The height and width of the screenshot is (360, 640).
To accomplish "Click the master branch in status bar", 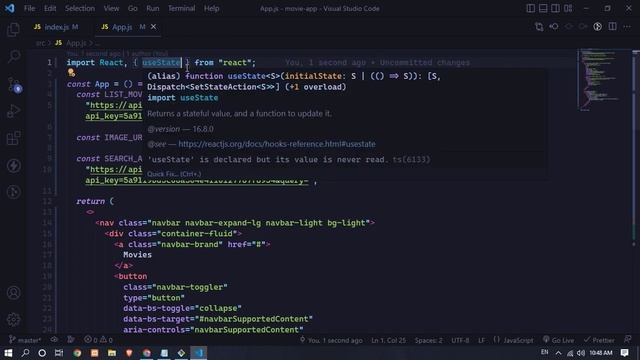I will 25,340.
